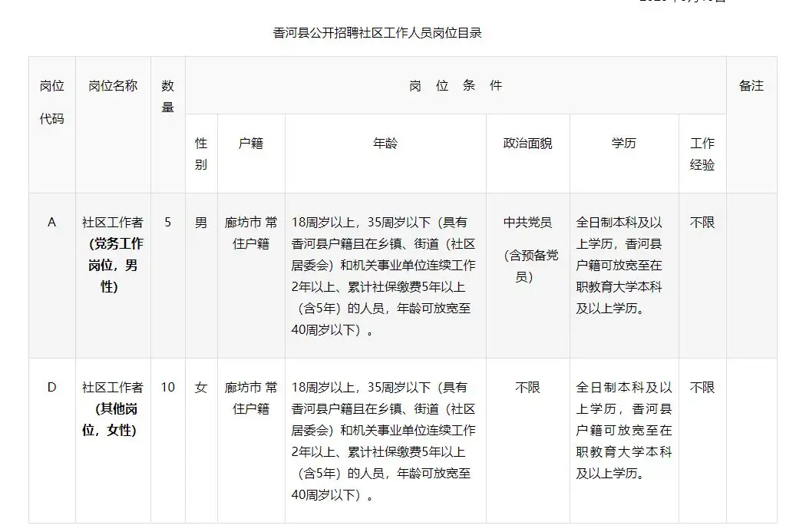Screen dimensions: 796x532
Task: Select the 备注 column header
Action: click(x=751, y=86)
